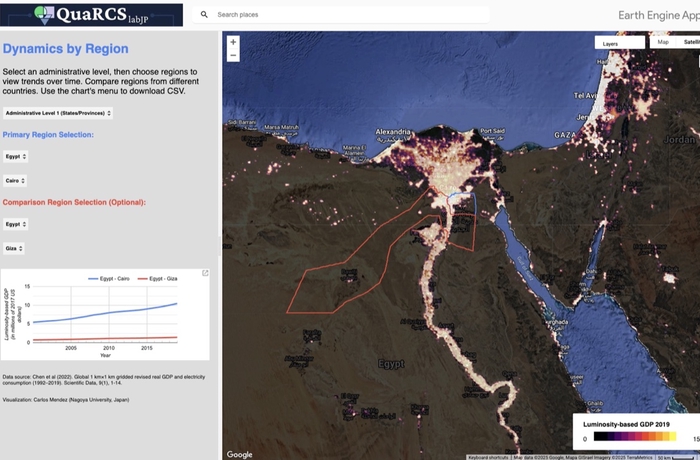Click the QuaRCS lab logo
This screenshot has height=460, width=700.
pyautogui.click(x=92, y=14)
